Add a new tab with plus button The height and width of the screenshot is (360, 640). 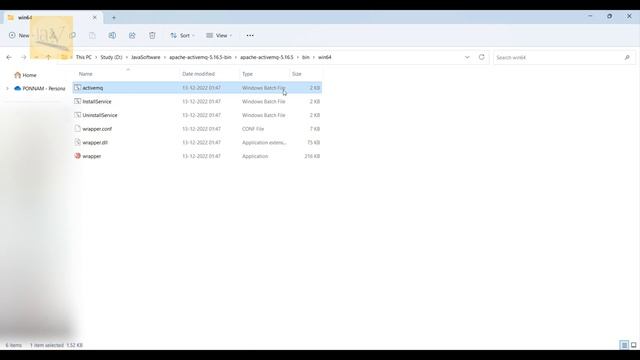pyautogui.click(x=114, y=18)
